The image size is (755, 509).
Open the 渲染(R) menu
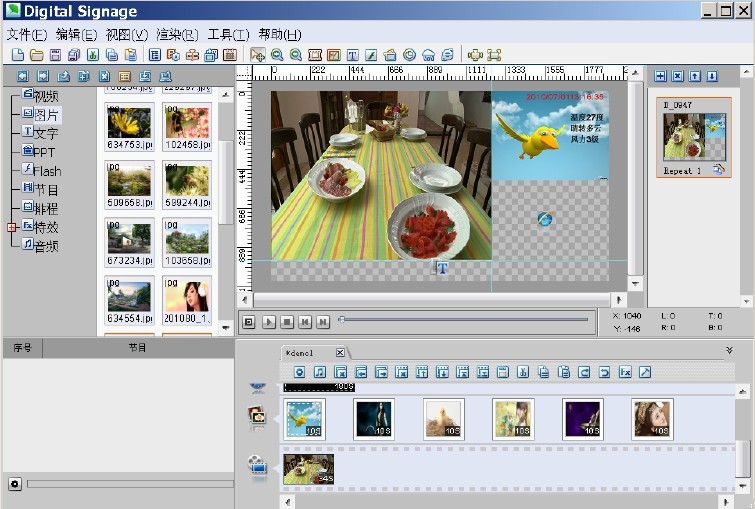(177, 34)
